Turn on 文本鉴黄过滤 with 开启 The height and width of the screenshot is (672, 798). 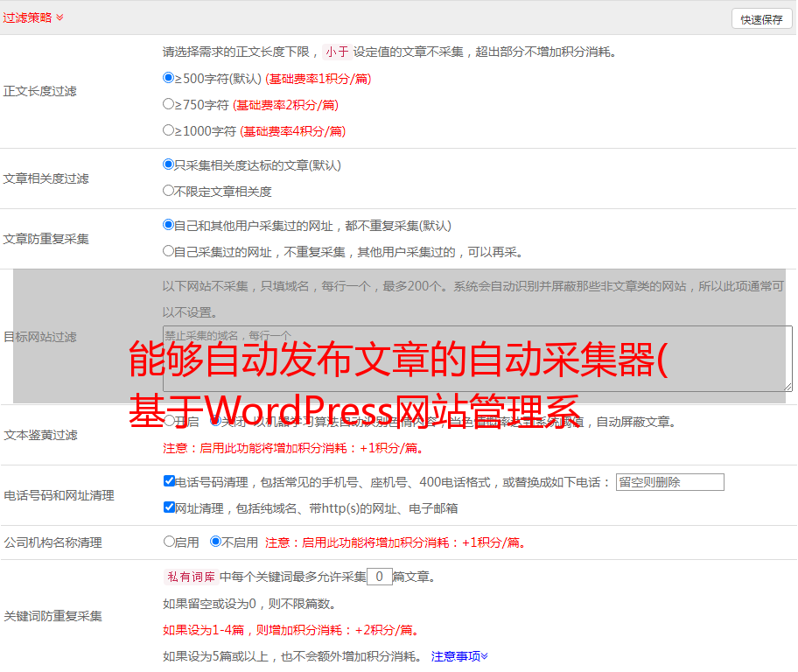[169, 421]
